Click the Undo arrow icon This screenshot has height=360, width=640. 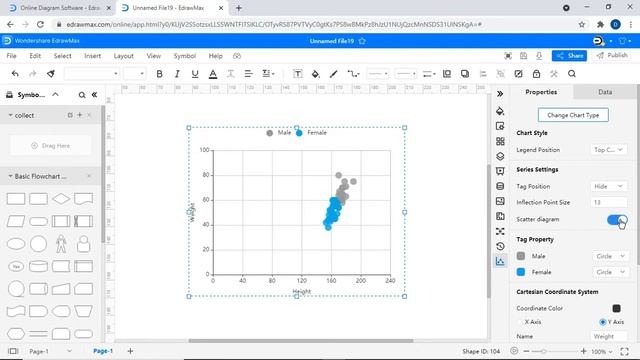[x=15, y=74]
